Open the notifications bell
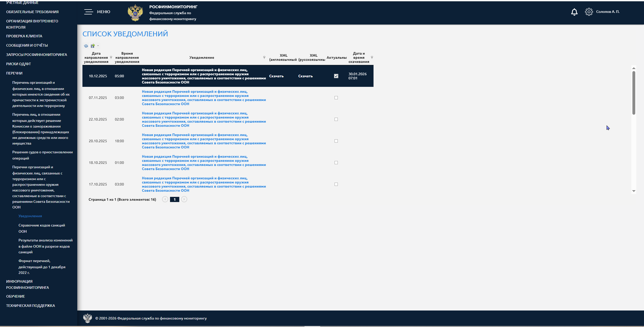 pyautogui.click(x=574, y=12)
